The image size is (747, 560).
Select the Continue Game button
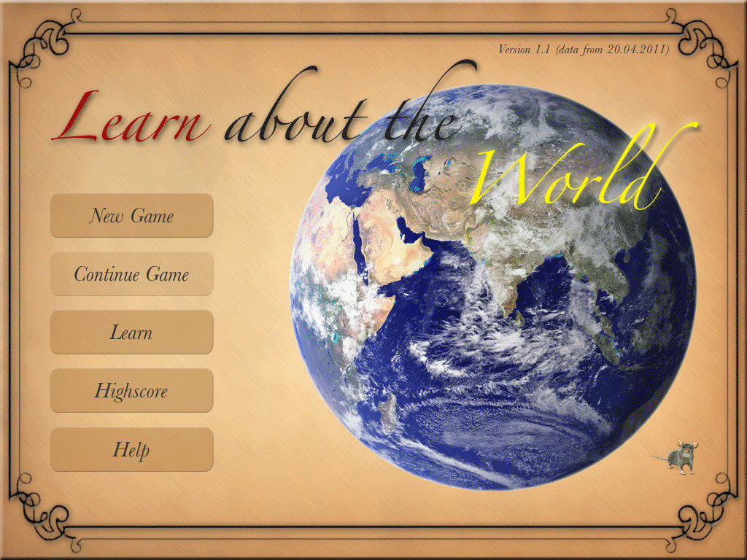pos(131,274)
